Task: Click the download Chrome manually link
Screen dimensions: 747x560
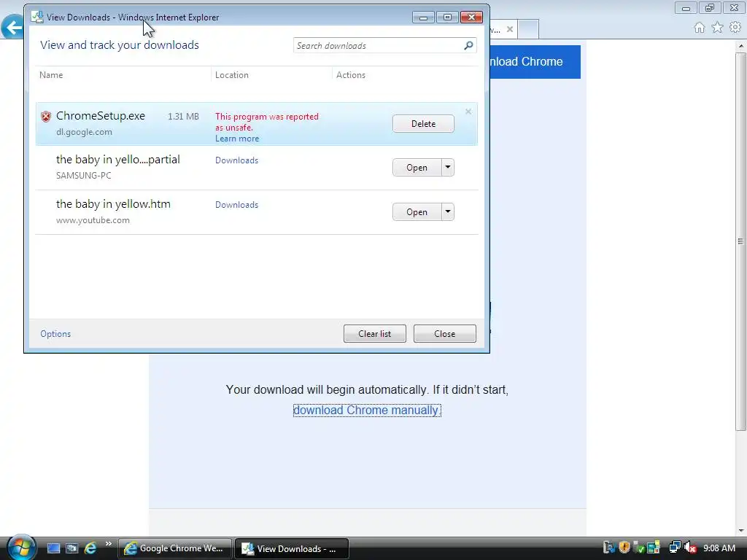Action: tap(367, 410)
